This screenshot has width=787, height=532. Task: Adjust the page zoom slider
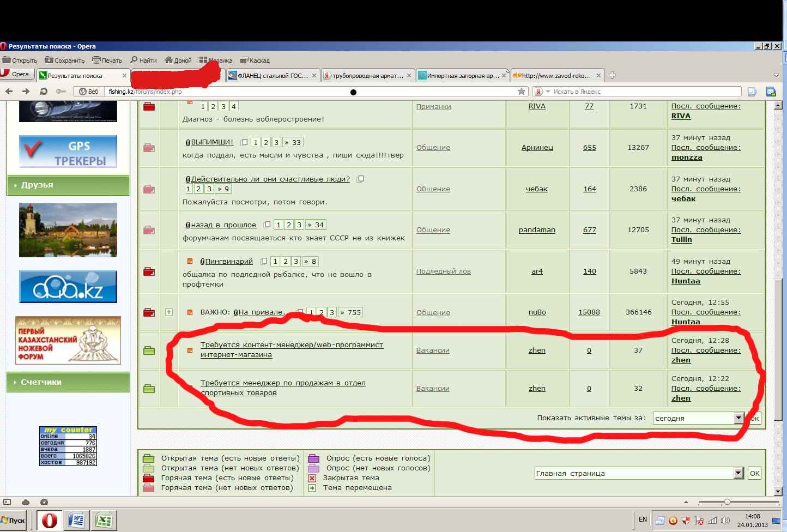click(727, 502)
